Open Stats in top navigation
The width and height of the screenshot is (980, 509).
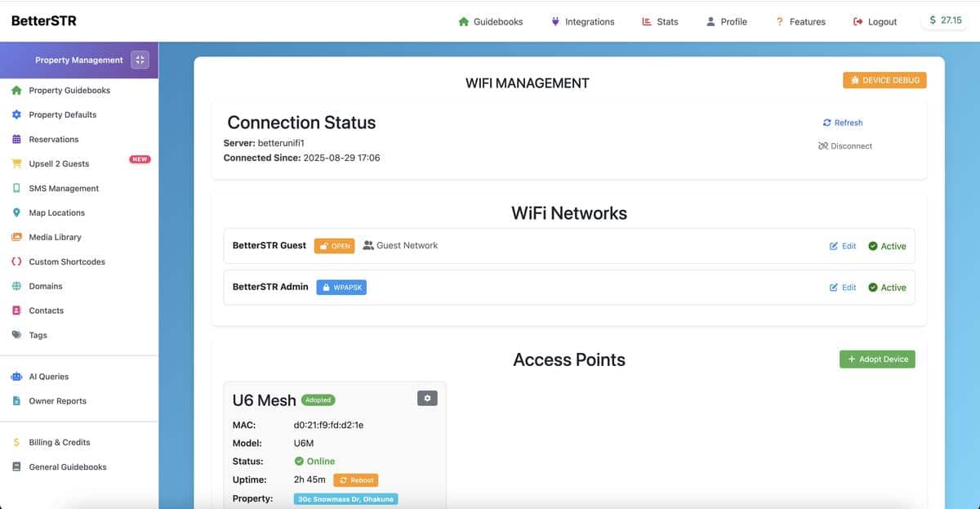tap(660, 21)
